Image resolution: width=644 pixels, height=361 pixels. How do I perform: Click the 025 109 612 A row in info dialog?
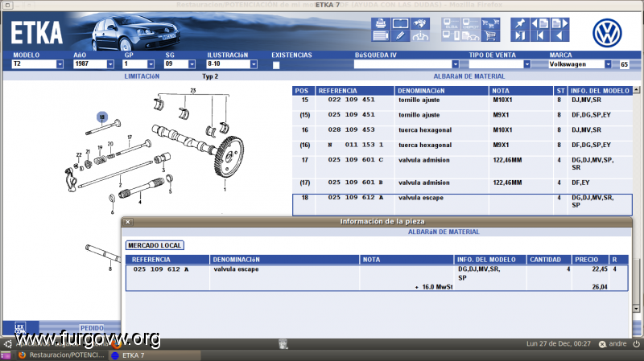(x=377, y=277)
